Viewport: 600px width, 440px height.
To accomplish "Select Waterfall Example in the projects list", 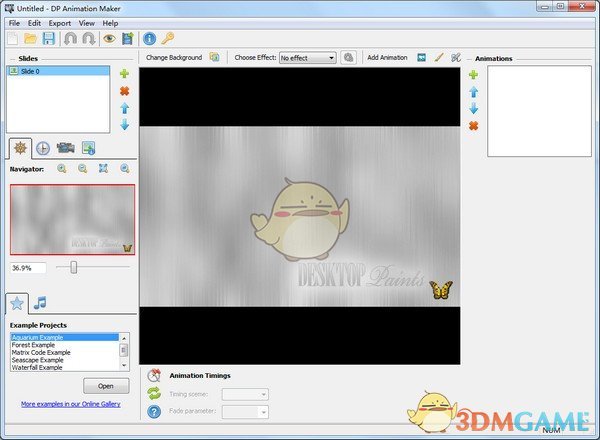I will (x=64, y=367).
